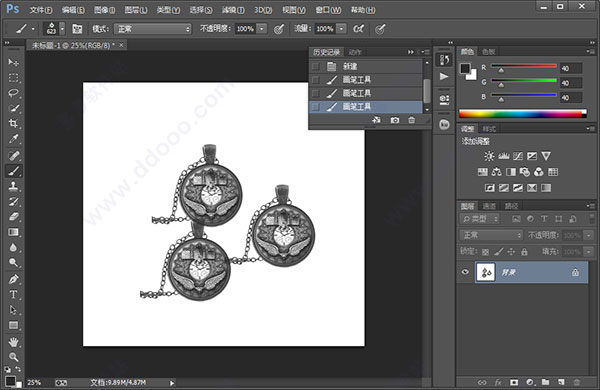
Task: Create new snapshot with camera icon
Action: 395,120
